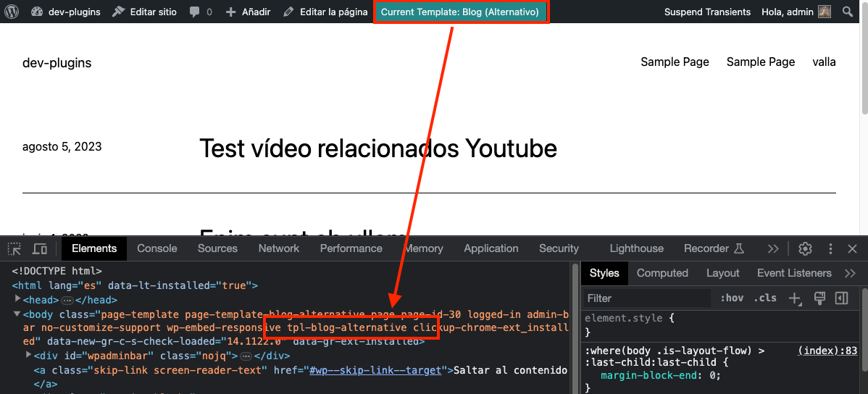Screen dimensions: 868x394
Task: Switch to the Lighthouse tab
Action: [x=637, y=248]
